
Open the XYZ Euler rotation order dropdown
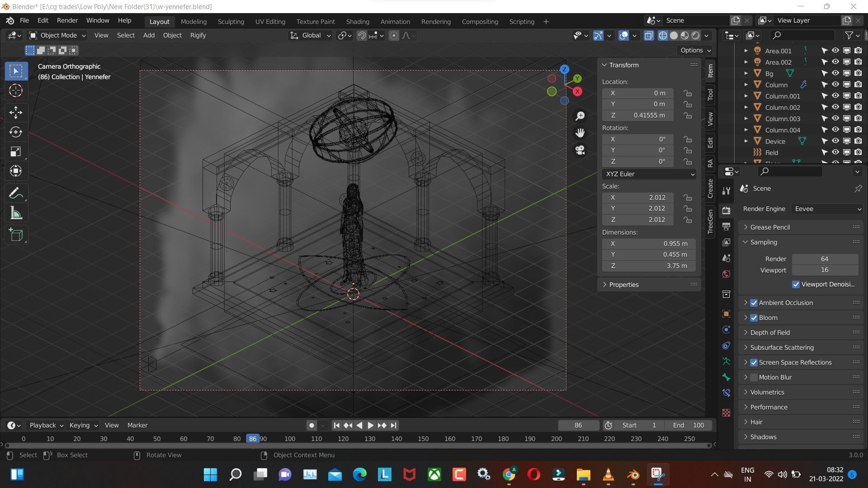tap(649, 174)
